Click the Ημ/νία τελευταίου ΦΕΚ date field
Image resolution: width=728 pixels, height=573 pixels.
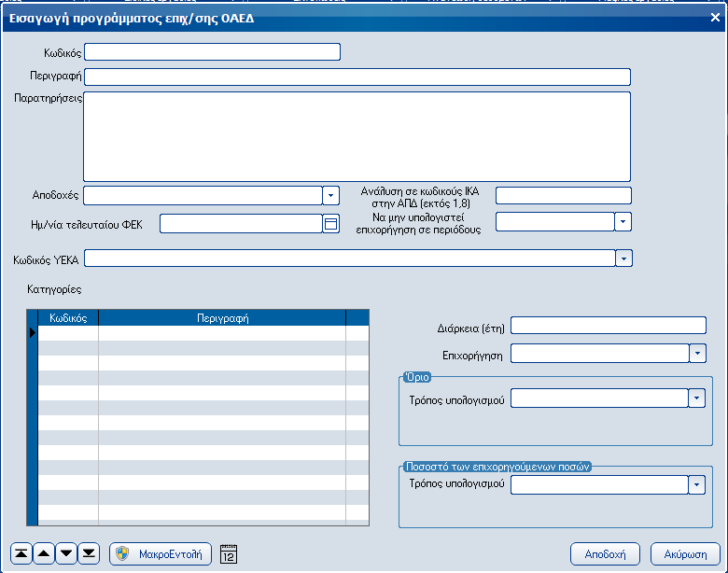pyautogui.click(x=241, y=224)
